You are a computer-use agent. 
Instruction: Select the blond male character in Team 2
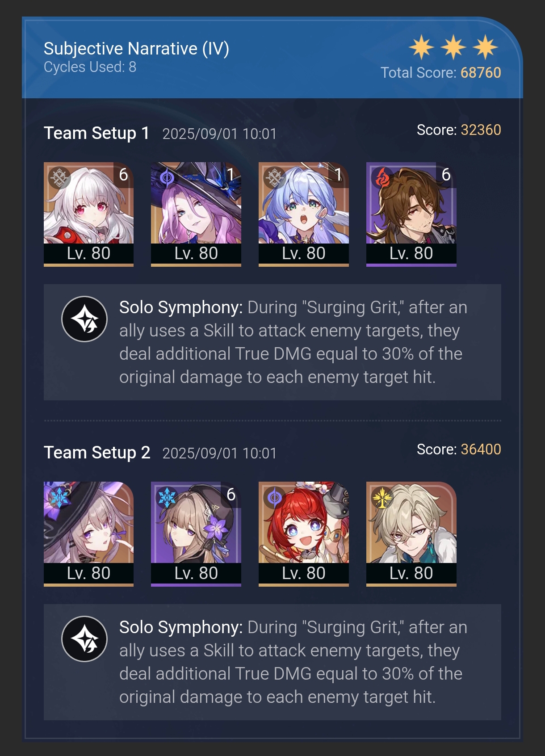(411, 534)
